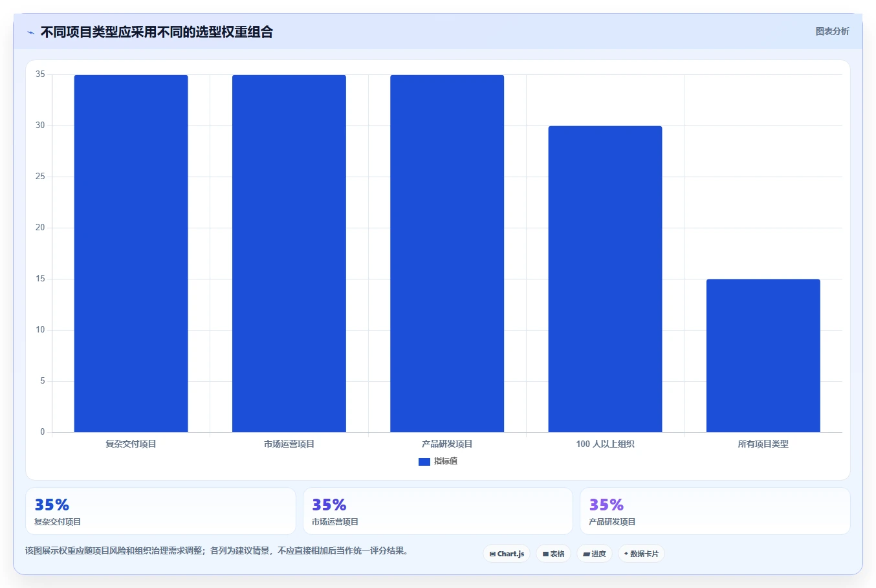
Task: Click the 数据卡片 tag pill
Action: [641, 554]
